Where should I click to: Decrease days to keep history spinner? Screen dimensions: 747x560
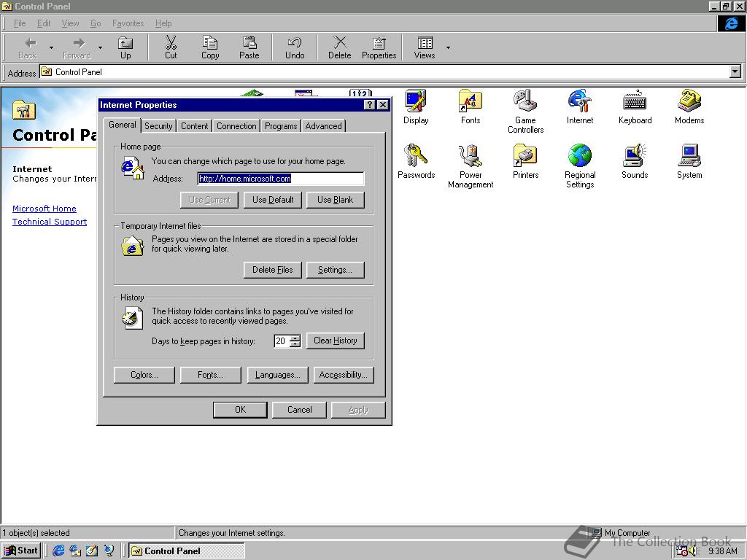click(296, 344)
